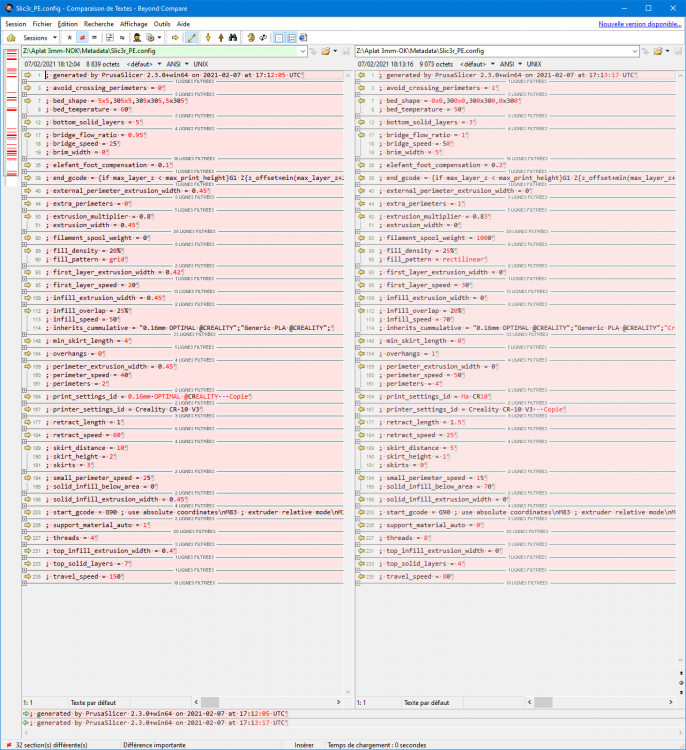
Task: Open the Format icon dropdown arrow
Action: 159,37
